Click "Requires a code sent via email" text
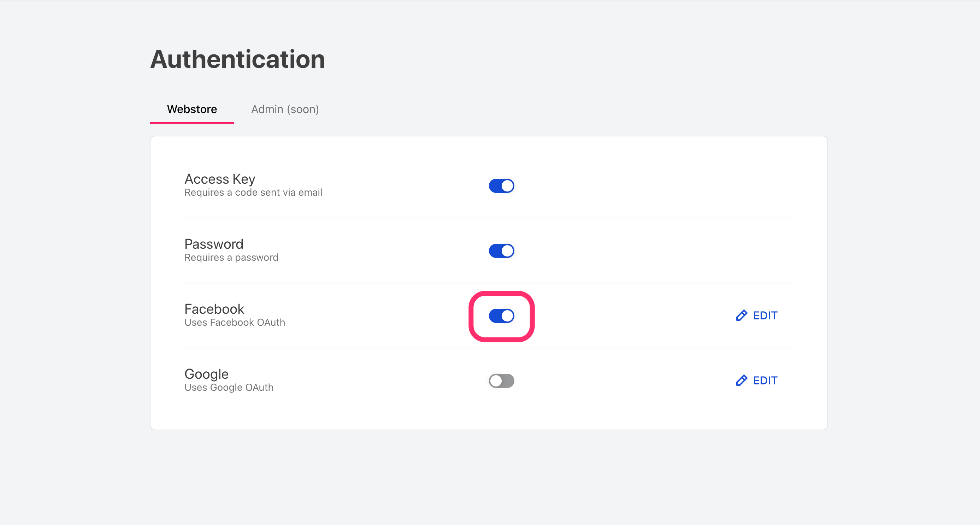The height and width of the screenshot is (525, 980). pyautogui.click(x=253, y=193)
